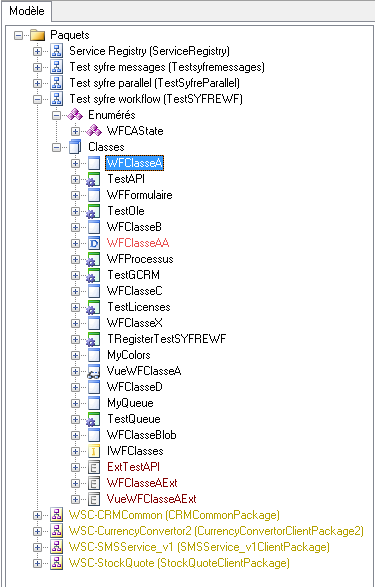This screenshot has width=375, height=587.
Task: Click the Paquets folder icon
Action: [x=37, y=35]
